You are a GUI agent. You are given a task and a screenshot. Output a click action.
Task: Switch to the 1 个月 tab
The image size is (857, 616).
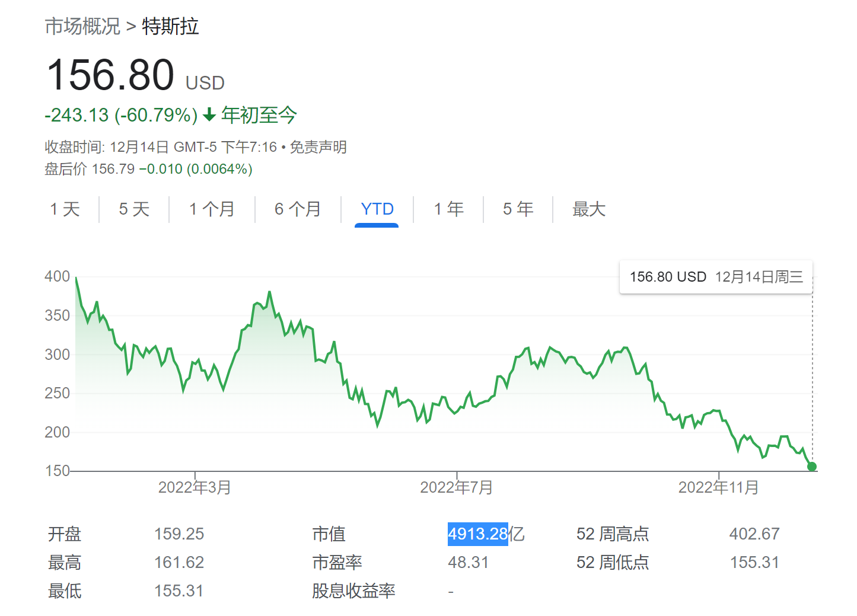[212, 209]
